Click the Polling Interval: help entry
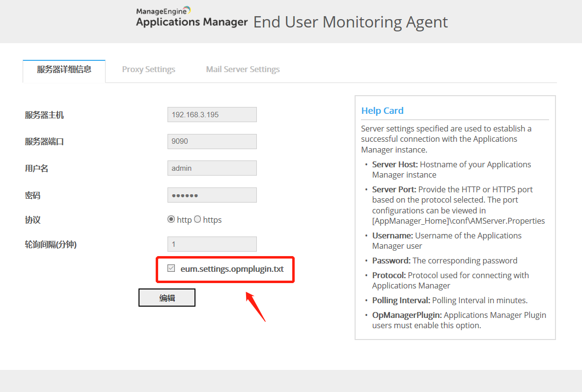Viewport: 582px width, 392px height. tap(450, 300)
